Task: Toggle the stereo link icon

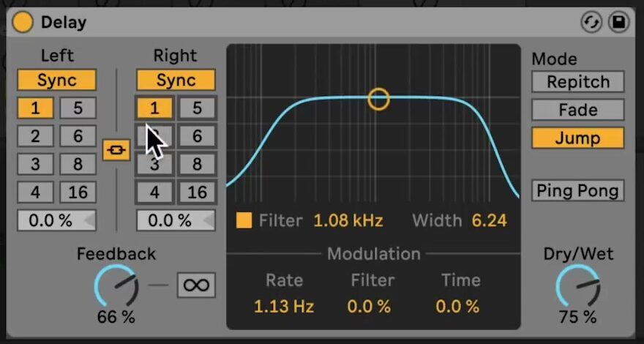Action: (116, 150)
